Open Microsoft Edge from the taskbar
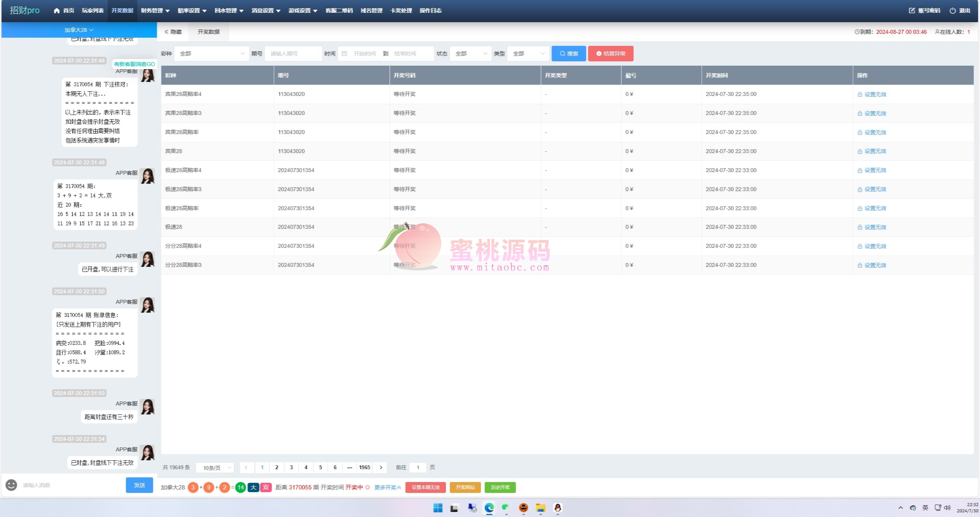 489,508
